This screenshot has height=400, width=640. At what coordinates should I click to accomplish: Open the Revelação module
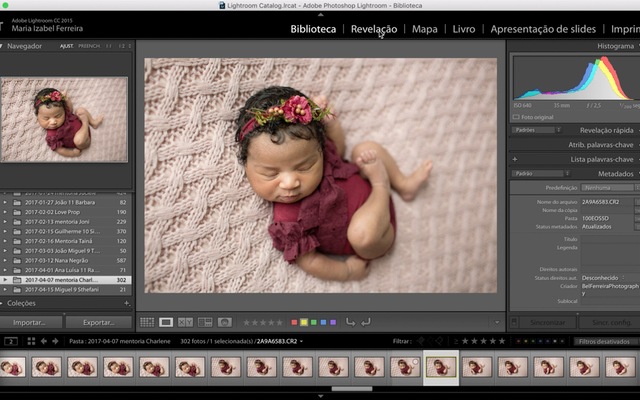tap(374, 29)
